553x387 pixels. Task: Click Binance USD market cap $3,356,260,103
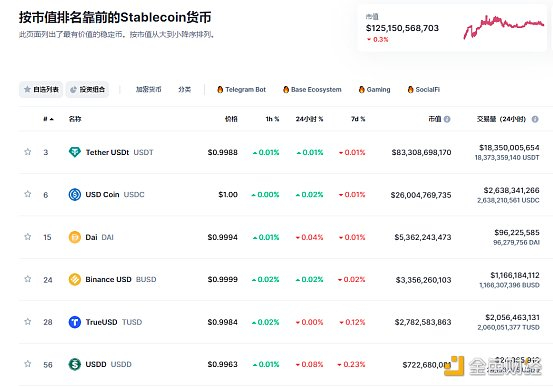(x=423, y=280)
